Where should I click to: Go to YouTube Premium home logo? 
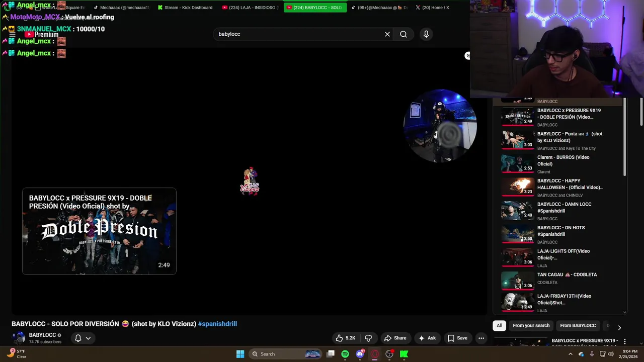tap(42, 35)
